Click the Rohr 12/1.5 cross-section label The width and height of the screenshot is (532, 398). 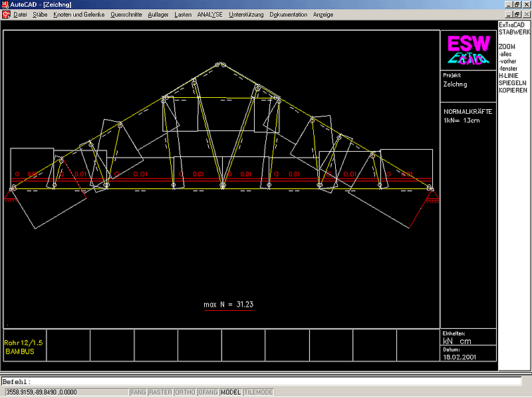coord(23,343)
